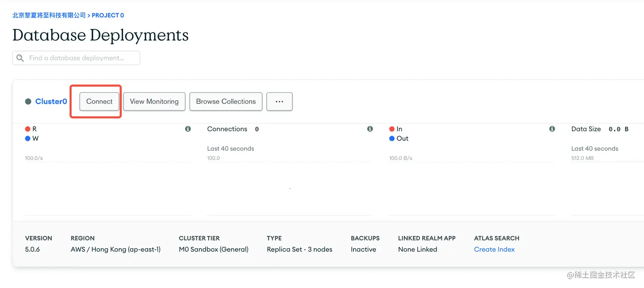Click the 0.0 B data size value
The height and width of the screenshot is (288, 644).
click(618, 129)
